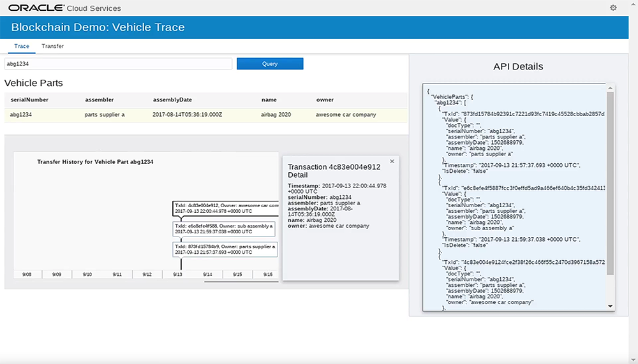Click the serialNumber column header

coord(29,99)
